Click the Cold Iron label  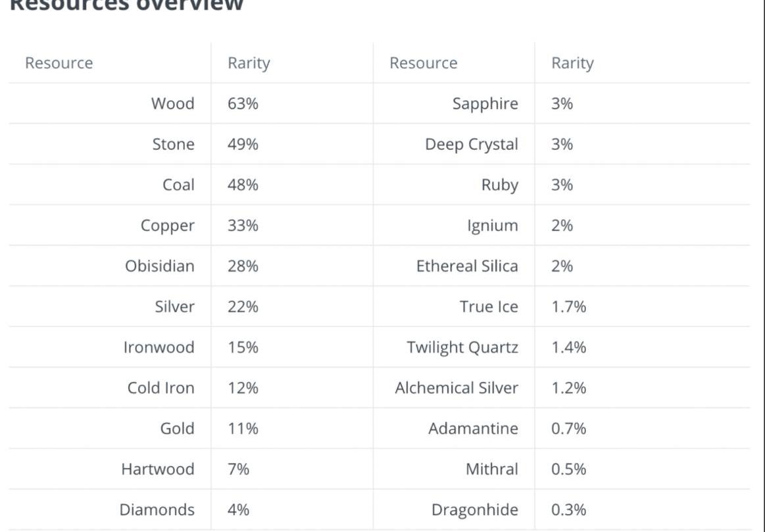pos(160,389)
